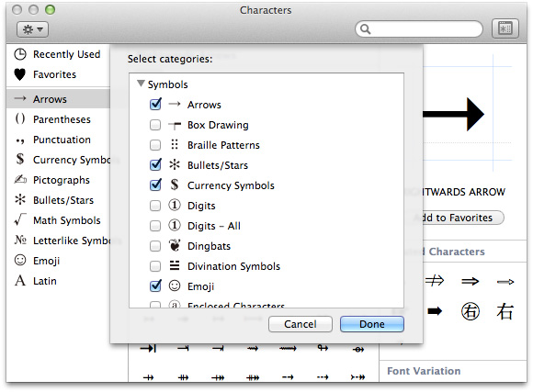Click the Math Symbols root icon
This screenshot has width=533, height=392.
pyautogui.click(x=20, y=219)
